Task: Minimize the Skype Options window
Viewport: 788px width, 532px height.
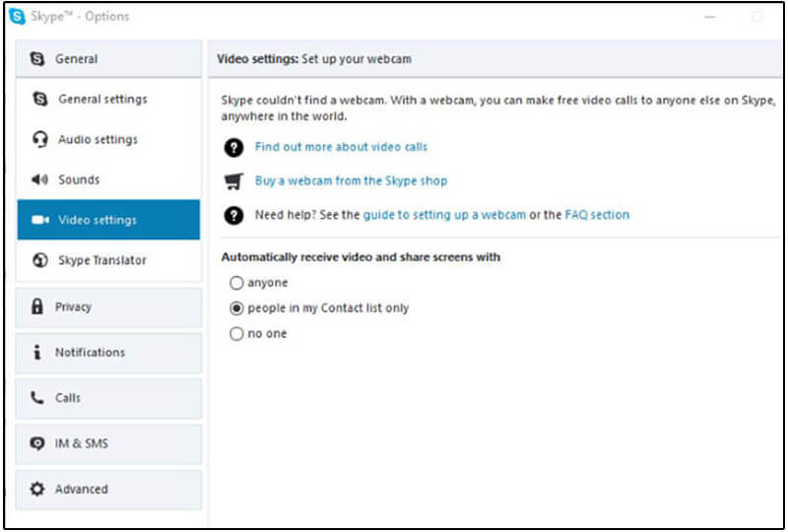Action: (709, 17)
